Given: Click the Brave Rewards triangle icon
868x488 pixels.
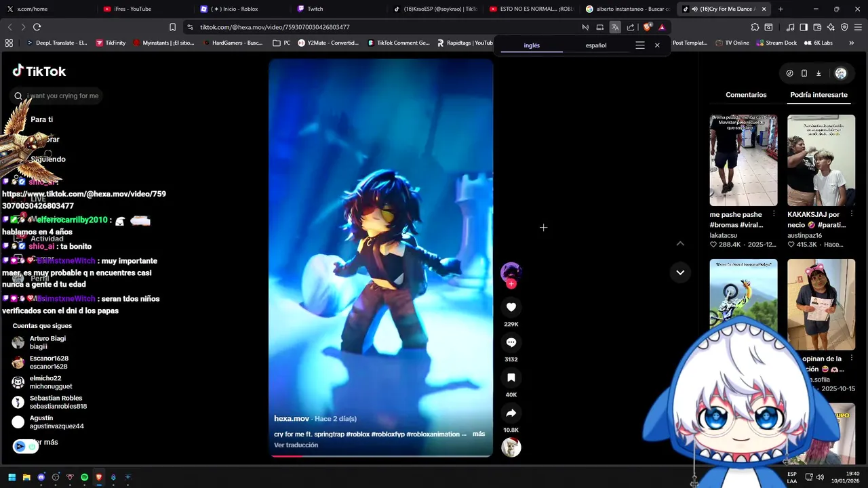Looking at the screenshot, I should pyautogui.click(x=662, y=27).
